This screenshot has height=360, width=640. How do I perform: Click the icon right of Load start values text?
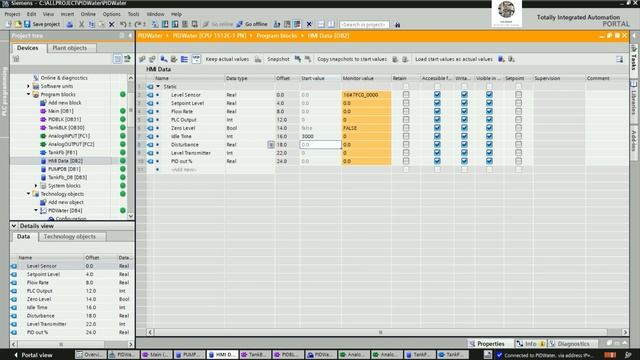point(501,59)
